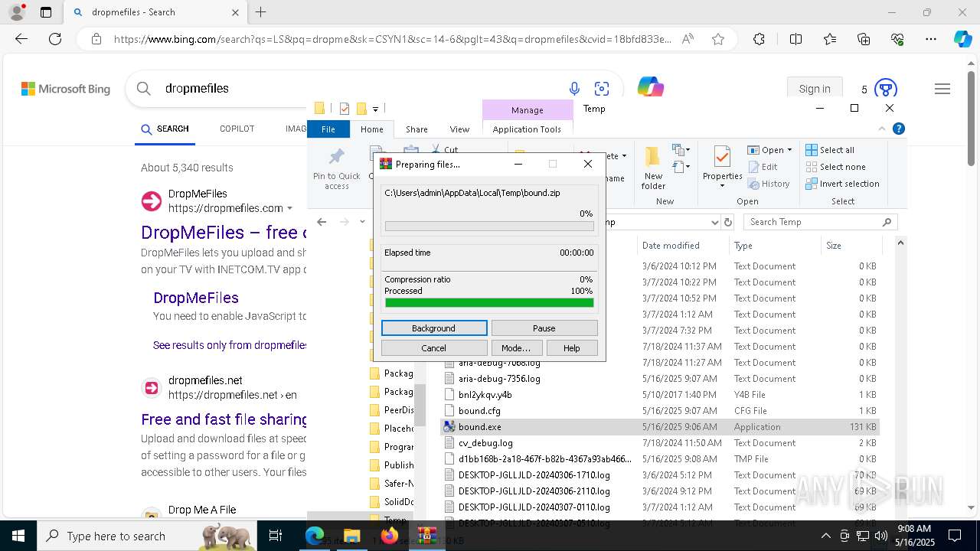Click the New folder icon in ribbon

[x=653, y=168]
